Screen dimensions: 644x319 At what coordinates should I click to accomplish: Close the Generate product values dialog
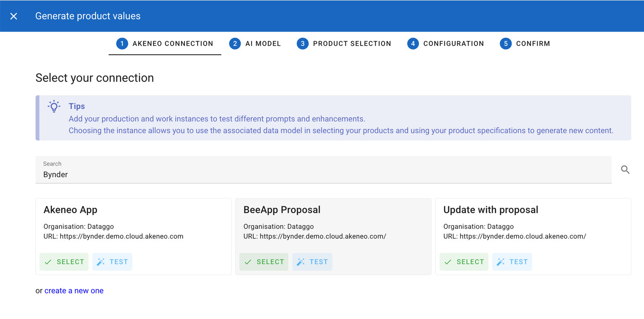[14, 16]
